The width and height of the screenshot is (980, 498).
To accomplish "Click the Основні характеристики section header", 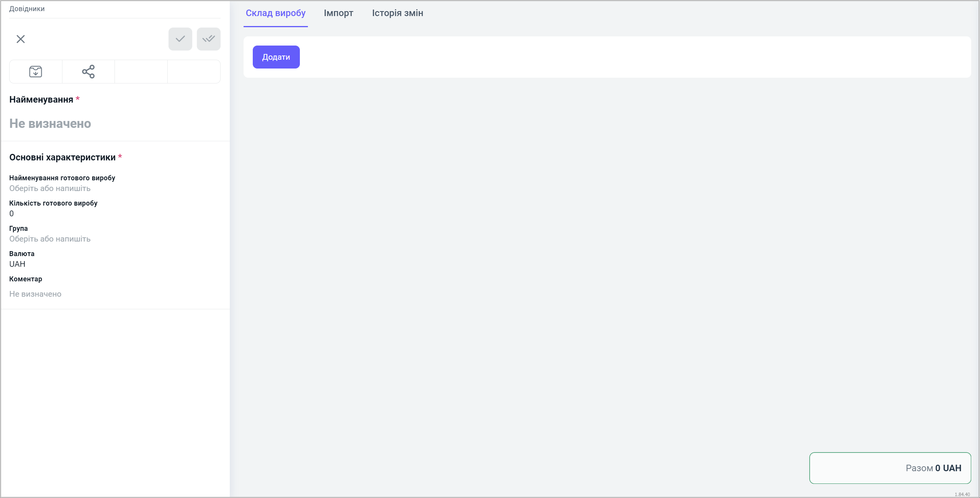I will [x=62, y=157].
